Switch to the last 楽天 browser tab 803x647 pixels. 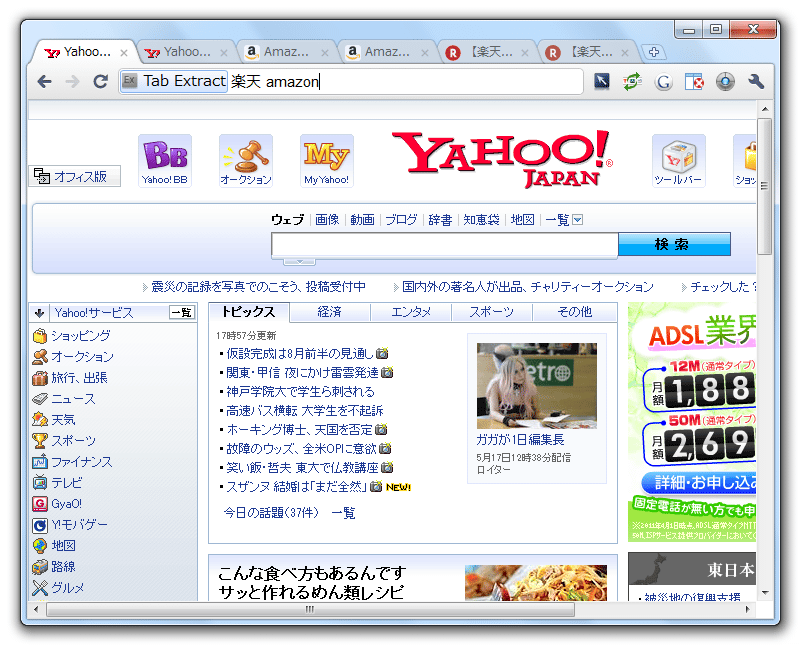587,52
